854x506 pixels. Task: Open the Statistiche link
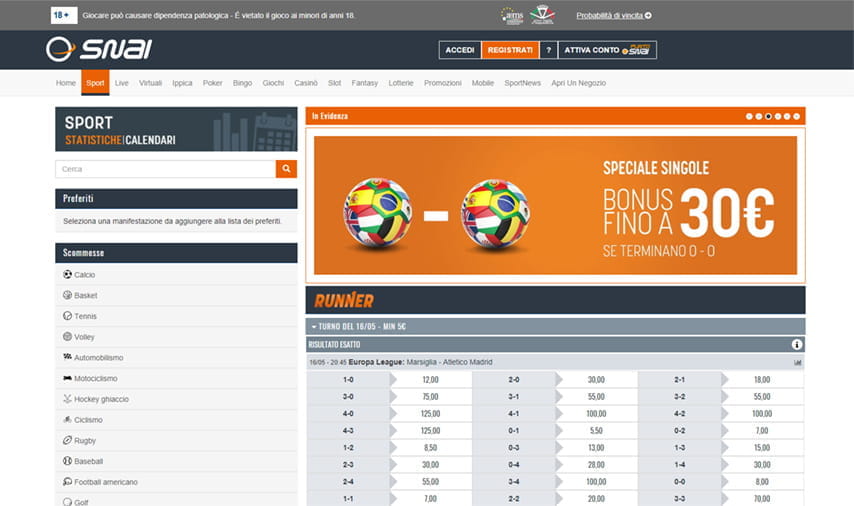pyautogui.click(x=93, y=140)
